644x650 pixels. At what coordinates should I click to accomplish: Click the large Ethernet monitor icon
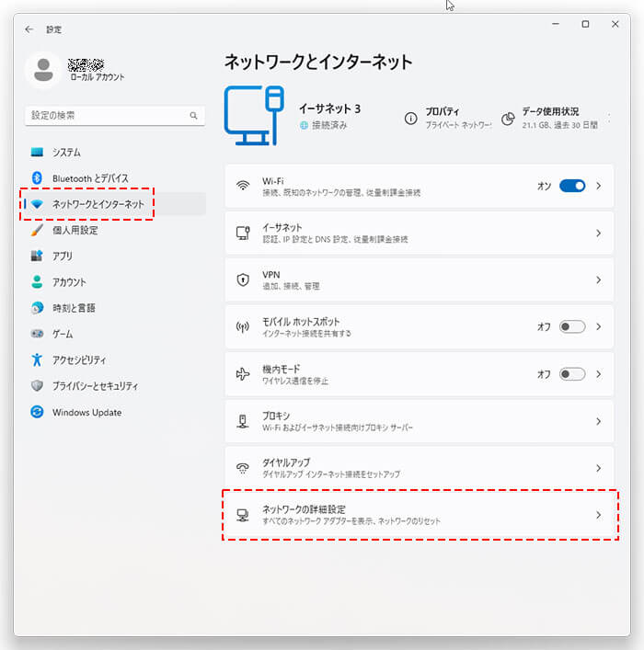(x=254, y=116)
